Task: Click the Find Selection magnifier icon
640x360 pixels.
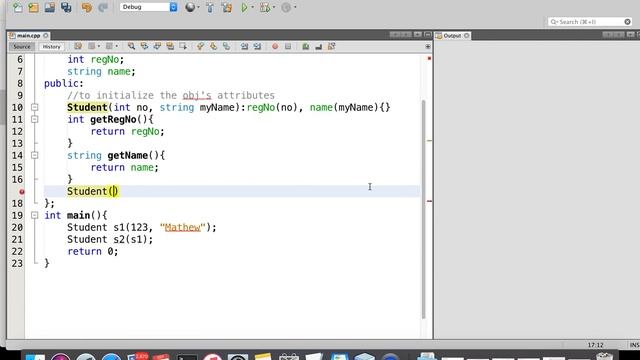Action: pos(131,47)
